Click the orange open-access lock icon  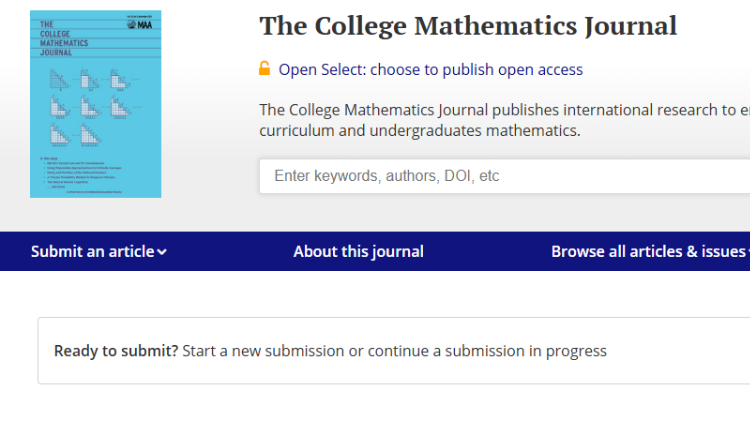(265, 68)
